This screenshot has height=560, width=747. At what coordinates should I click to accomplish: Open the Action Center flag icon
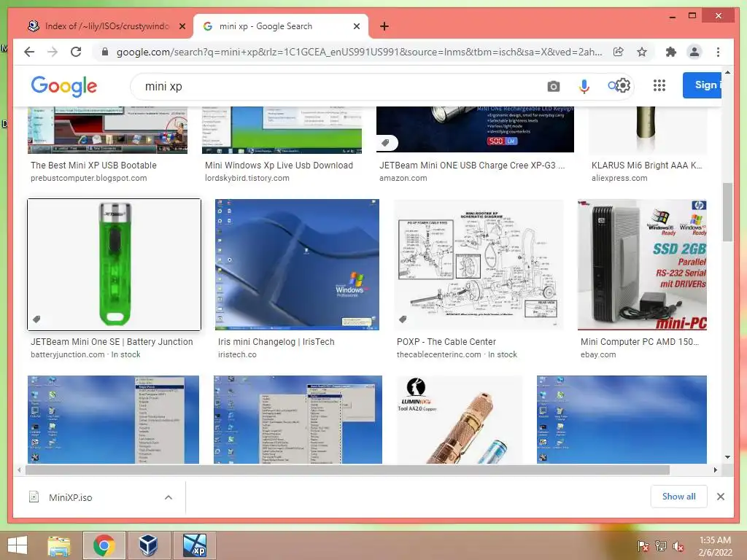coord(643,545)
